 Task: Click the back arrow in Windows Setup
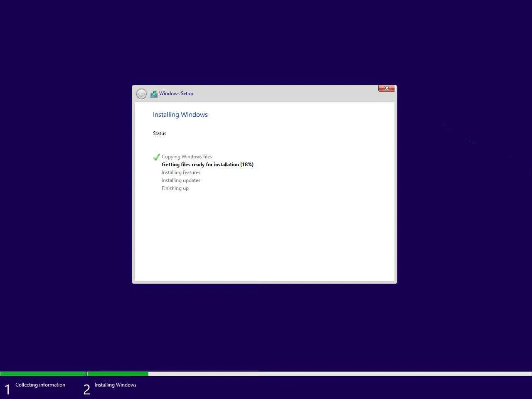[x=141, y=94]
